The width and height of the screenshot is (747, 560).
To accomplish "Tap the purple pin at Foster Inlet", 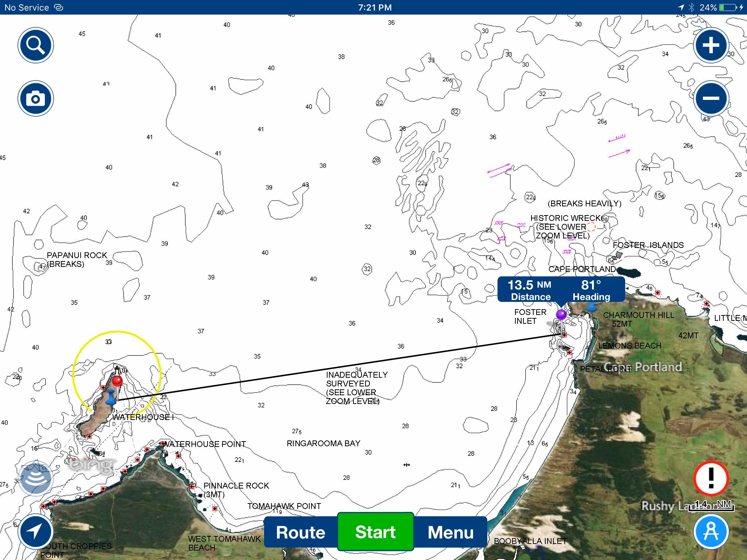I will (561, 314).
